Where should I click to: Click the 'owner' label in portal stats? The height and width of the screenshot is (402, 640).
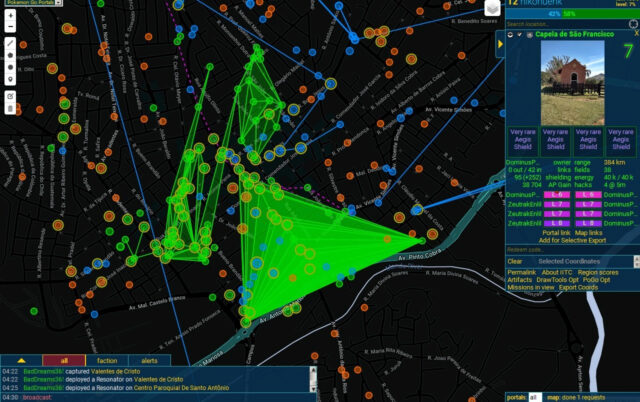click(x=562, y=162)
